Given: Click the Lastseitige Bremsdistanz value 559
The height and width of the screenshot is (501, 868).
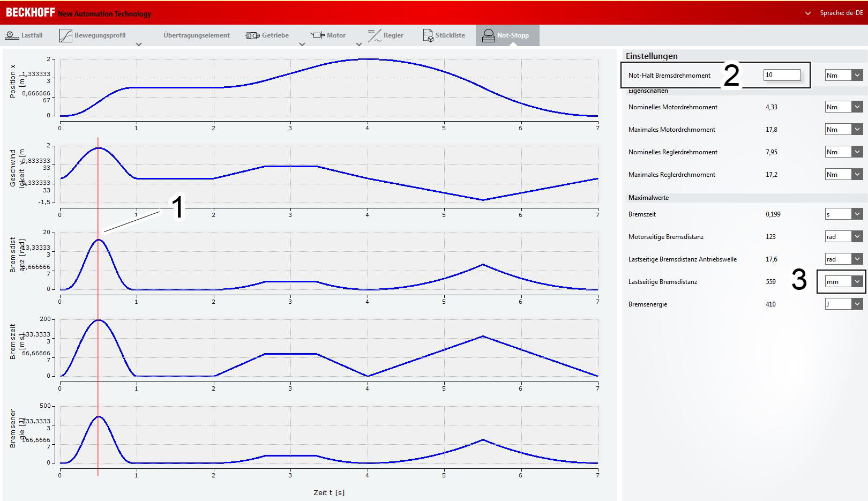Looking at the screenshot, I should click(771, 282).
